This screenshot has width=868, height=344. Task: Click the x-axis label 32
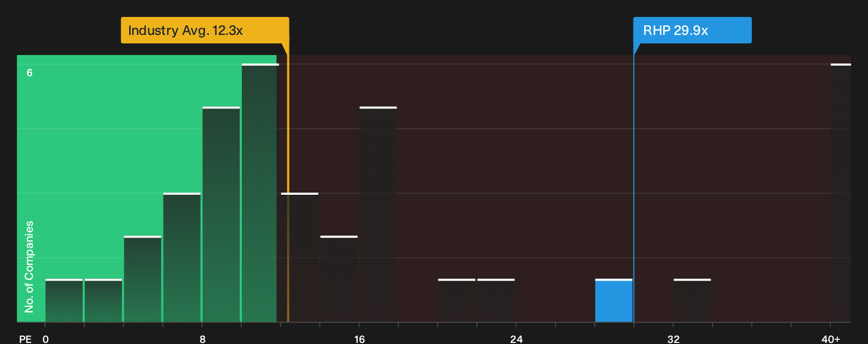click(673, 339)
